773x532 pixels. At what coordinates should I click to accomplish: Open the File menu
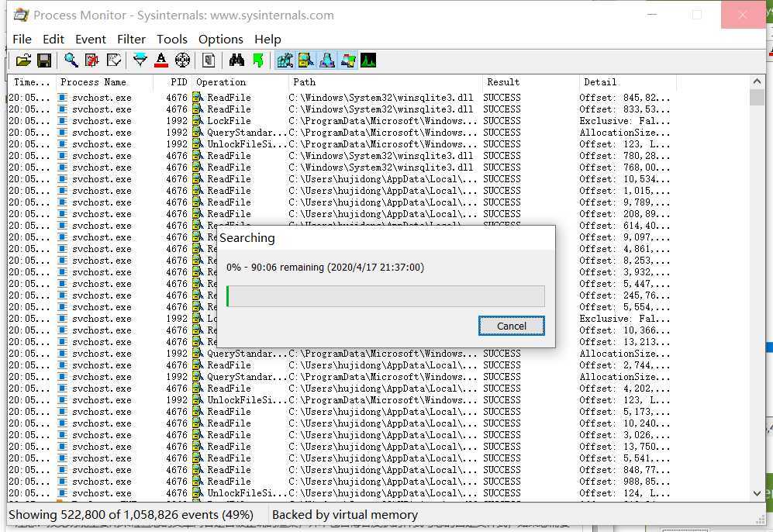pos(22,39)
